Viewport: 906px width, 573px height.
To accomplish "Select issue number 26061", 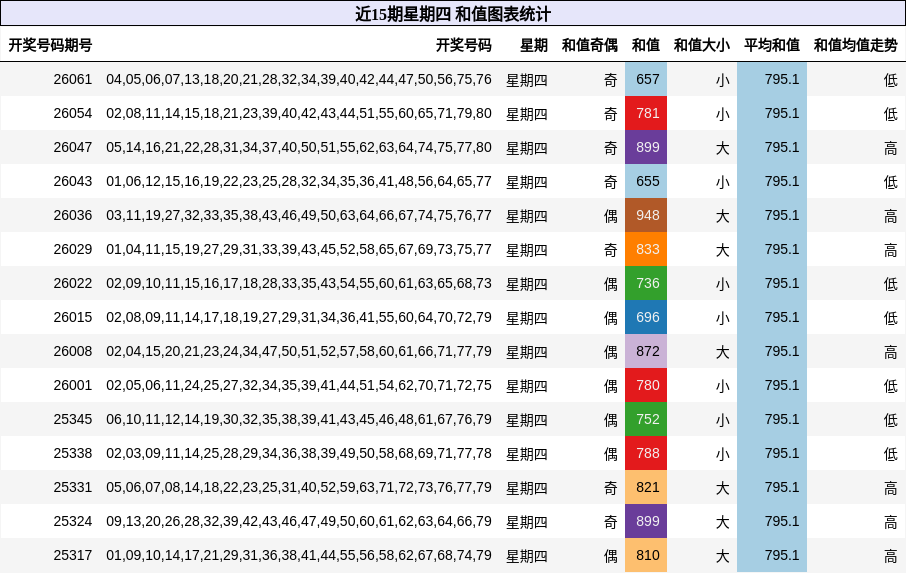I will click(x=73, y=79).
